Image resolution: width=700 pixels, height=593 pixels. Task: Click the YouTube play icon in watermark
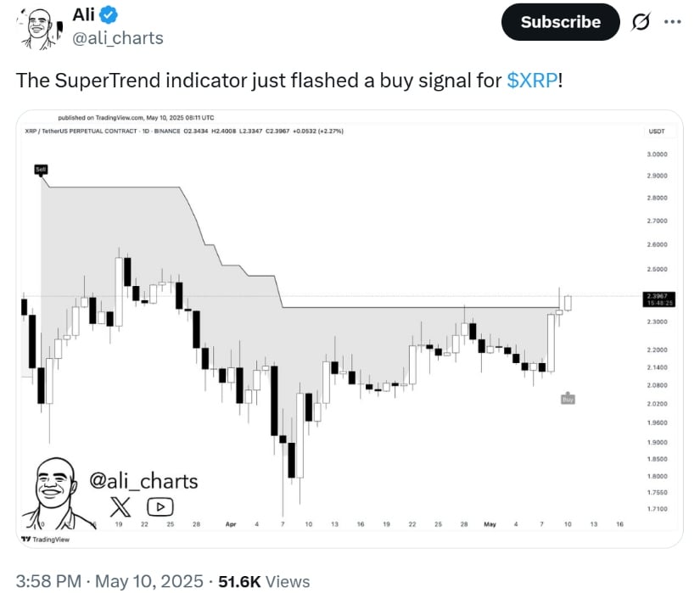(160, 506)
